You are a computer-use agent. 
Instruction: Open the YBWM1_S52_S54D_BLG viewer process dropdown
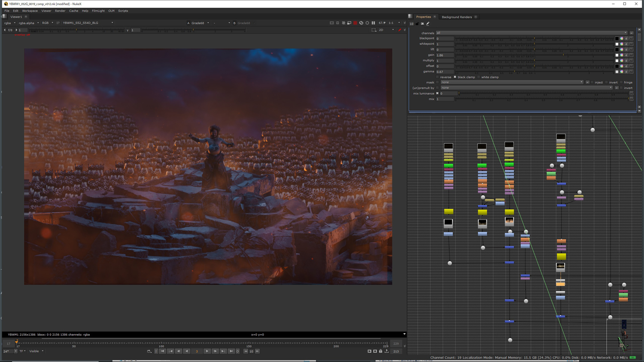tap(88, 23)
